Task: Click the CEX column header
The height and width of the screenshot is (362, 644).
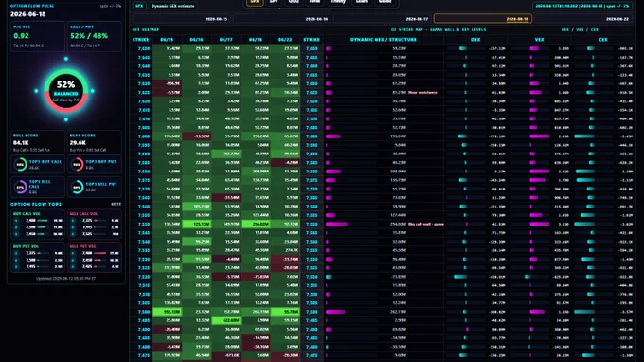Action: (603, 40)
